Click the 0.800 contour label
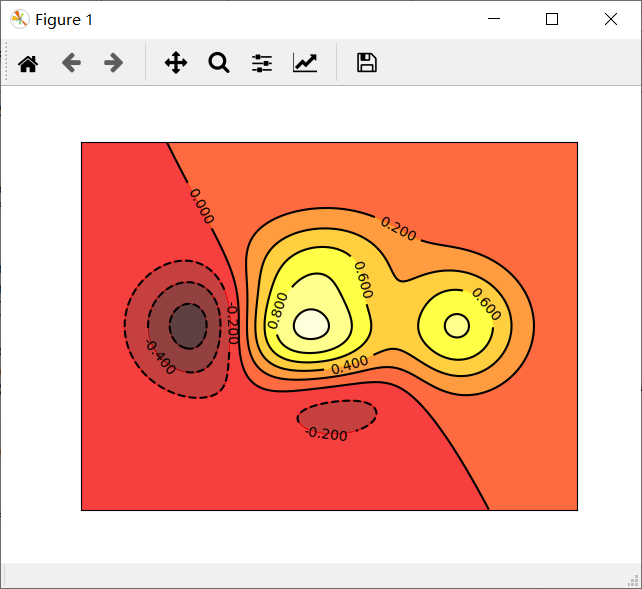 (278, 310)
